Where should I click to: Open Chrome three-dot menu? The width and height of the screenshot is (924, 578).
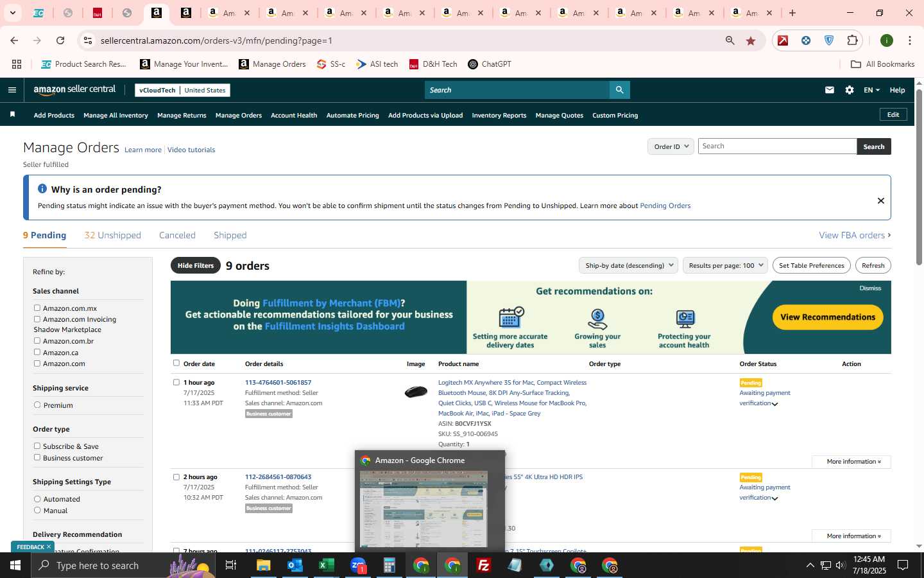910,40
